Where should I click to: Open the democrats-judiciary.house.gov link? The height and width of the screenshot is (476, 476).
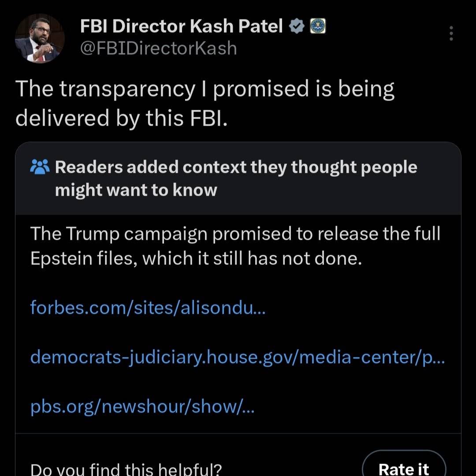[238, 357]
